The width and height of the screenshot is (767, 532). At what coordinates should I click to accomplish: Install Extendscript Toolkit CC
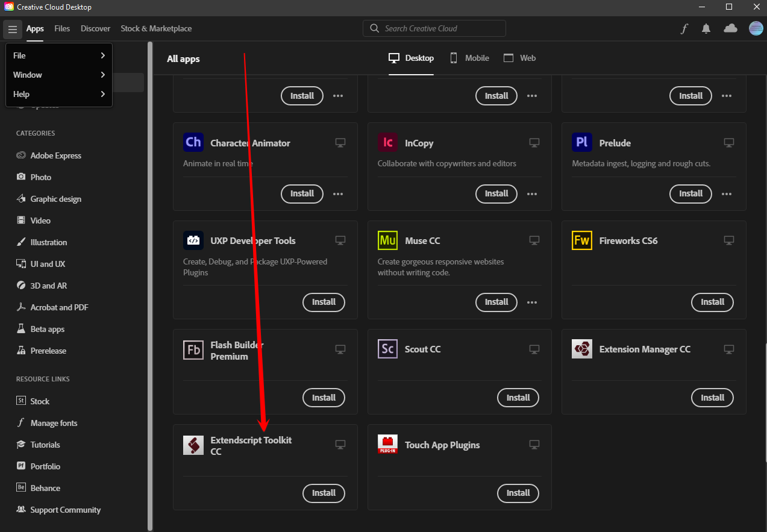pos(324,493)
